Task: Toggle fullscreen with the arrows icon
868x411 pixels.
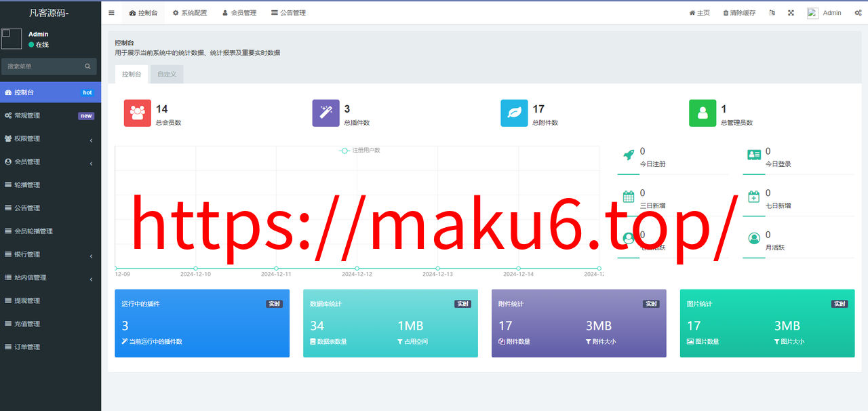Action: (791, 13)
